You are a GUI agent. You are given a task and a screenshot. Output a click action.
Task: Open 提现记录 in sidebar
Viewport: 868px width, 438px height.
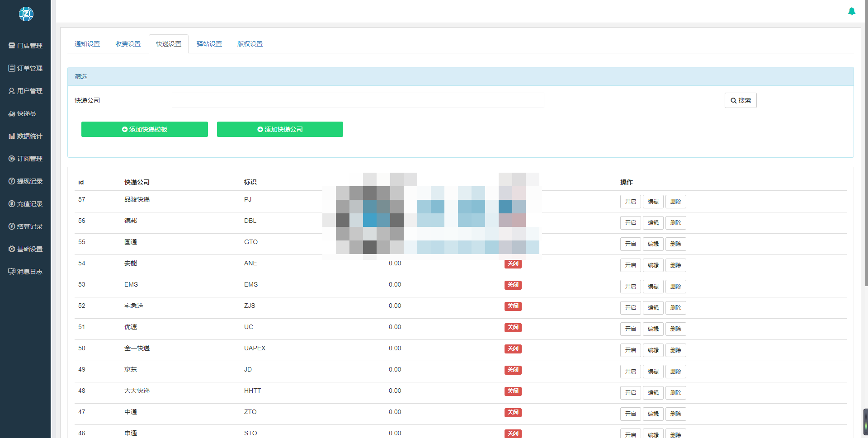25,181
